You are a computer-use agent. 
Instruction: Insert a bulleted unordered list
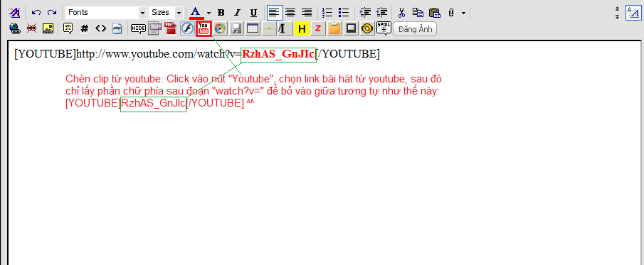[344, 13]
